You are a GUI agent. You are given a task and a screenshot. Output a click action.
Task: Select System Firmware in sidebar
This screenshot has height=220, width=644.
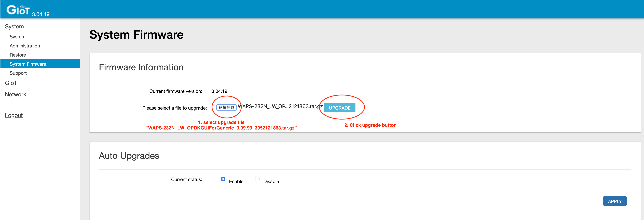point(28,64)
